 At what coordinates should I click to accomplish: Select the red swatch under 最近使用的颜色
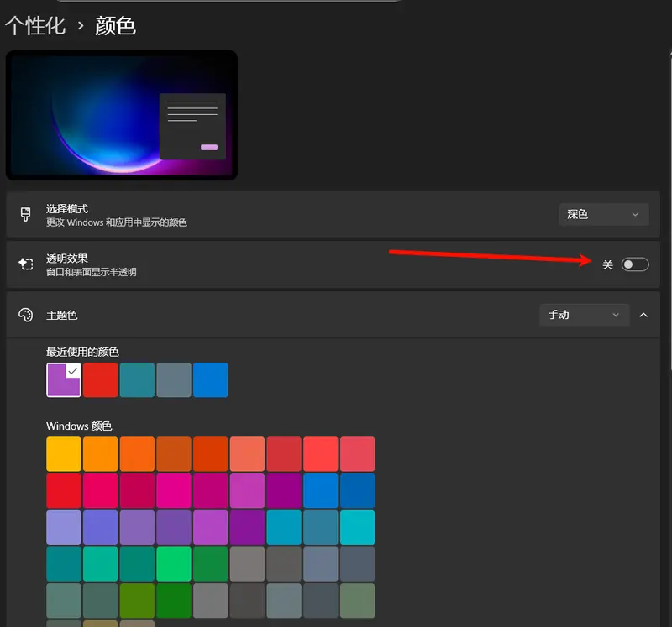pyautogui.click(x=100, y=379)
